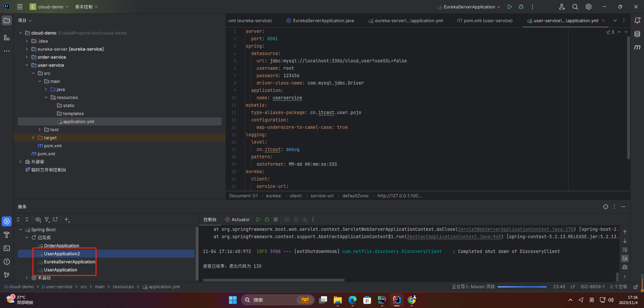Expand the eureka-server module
644x308 pixels.
click(x=27, y=49)
